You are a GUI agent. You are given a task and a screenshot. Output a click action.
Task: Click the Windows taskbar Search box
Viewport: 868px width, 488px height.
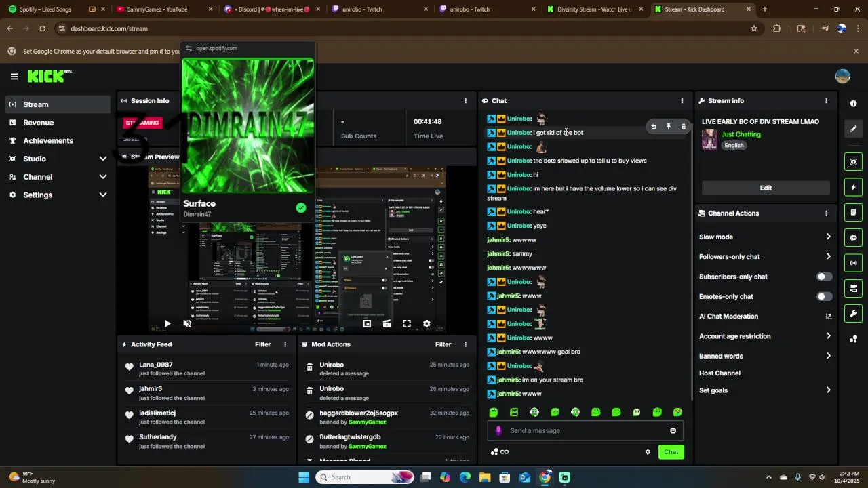pos(365,477)
